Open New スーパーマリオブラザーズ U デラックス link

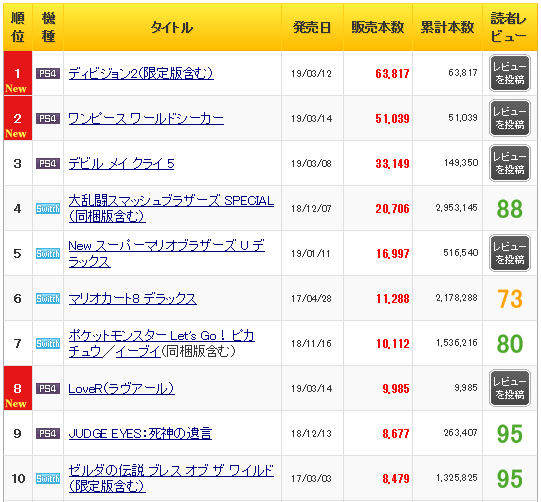tap(166, 254)
